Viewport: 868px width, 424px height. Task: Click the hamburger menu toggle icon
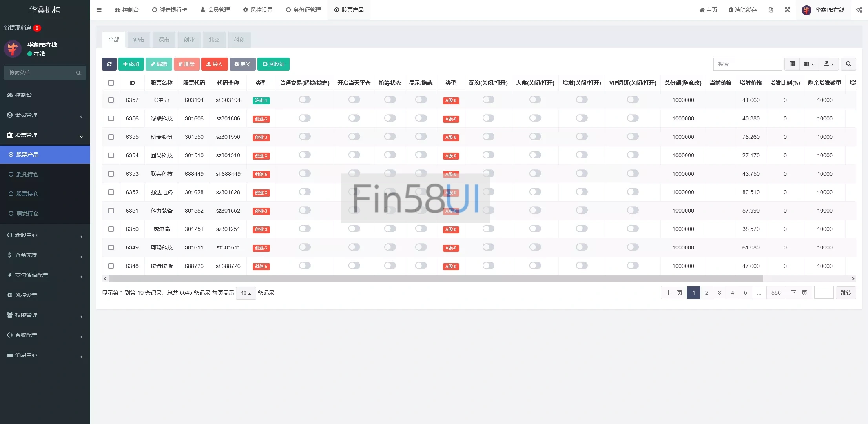(x=99, y=10)
